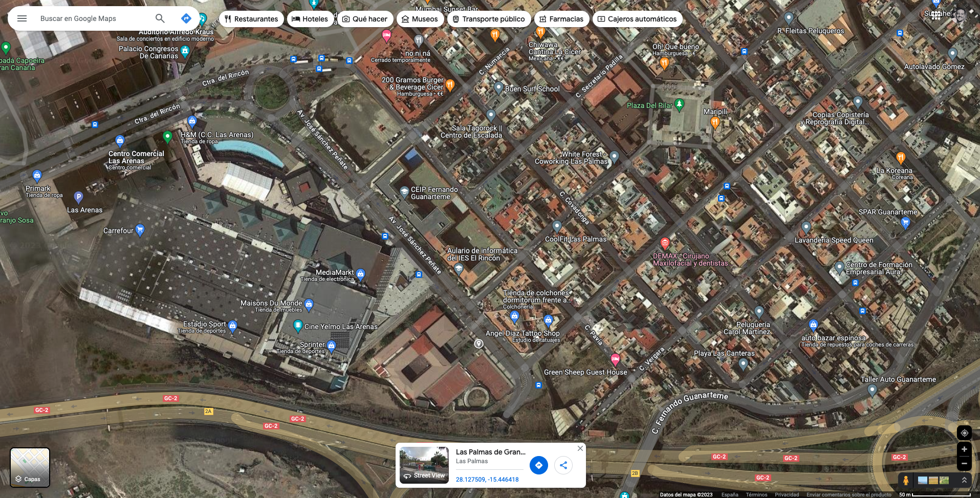Toggle the Capas map layer view
Viewport: 980px width, 498px height.
[x=30, y=467]
